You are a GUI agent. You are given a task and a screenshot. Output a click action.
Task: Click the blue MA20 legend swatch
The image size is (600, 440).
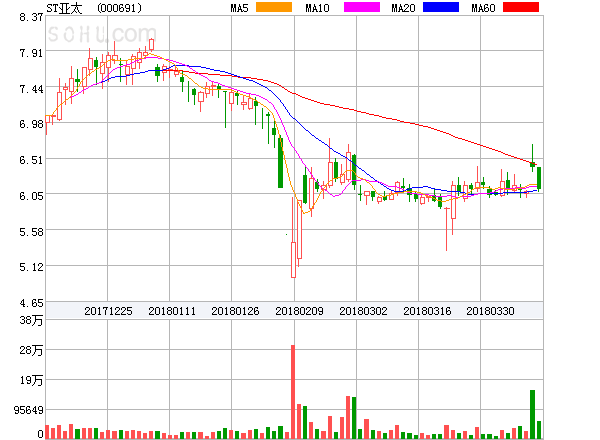pyautogui.click(x=441, y=7)
